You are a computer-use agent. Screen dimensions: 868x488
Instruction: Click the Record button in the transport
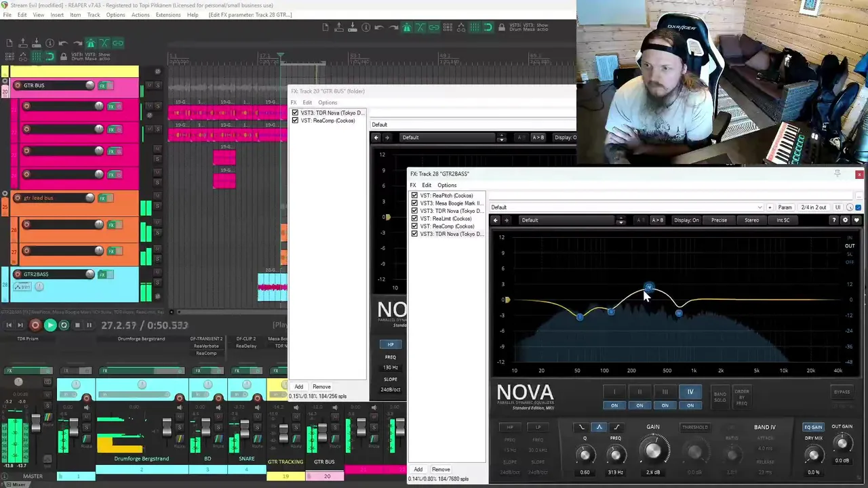pyautogui.click(x=35, y=325)
